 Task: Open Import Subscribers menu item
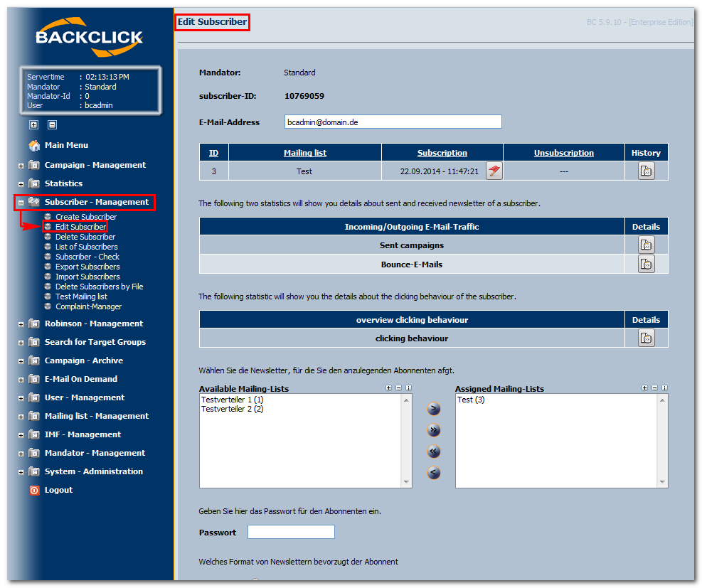[87, 277]
